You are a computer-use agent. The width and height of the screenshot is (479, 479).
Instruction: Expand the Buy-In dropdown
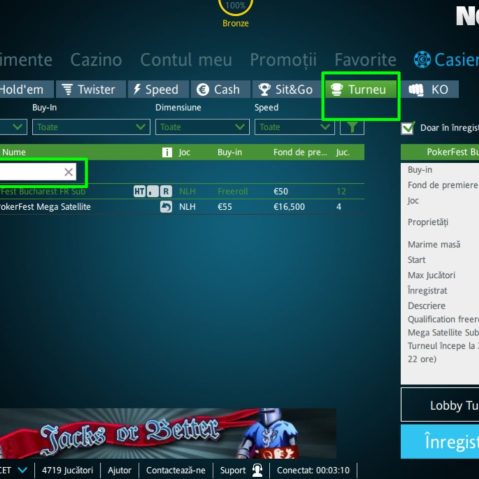pos(91,127)
